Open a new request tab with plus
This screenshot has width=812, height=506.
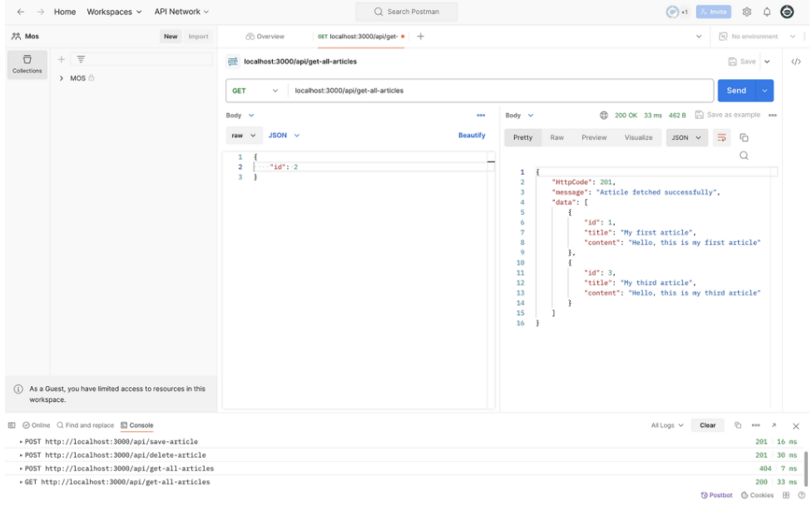(420, 37)
